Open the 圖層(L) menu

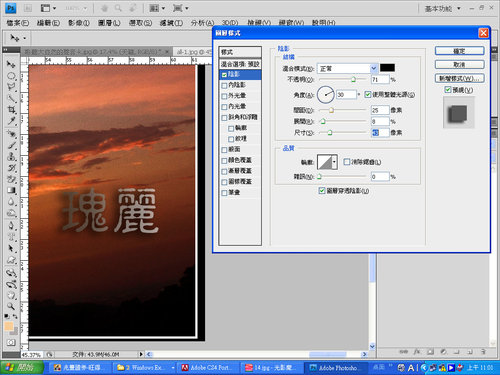click(x=109, y=23)
